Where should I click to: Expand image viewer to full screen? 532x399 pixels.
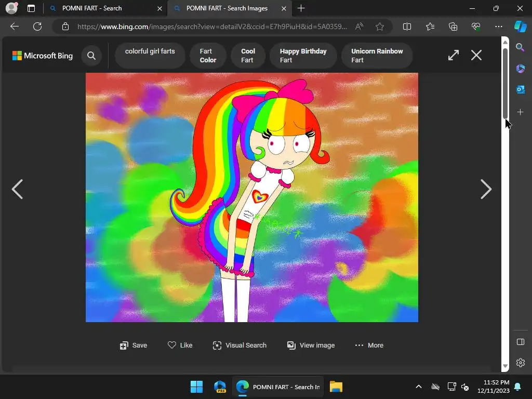(453, 55)
